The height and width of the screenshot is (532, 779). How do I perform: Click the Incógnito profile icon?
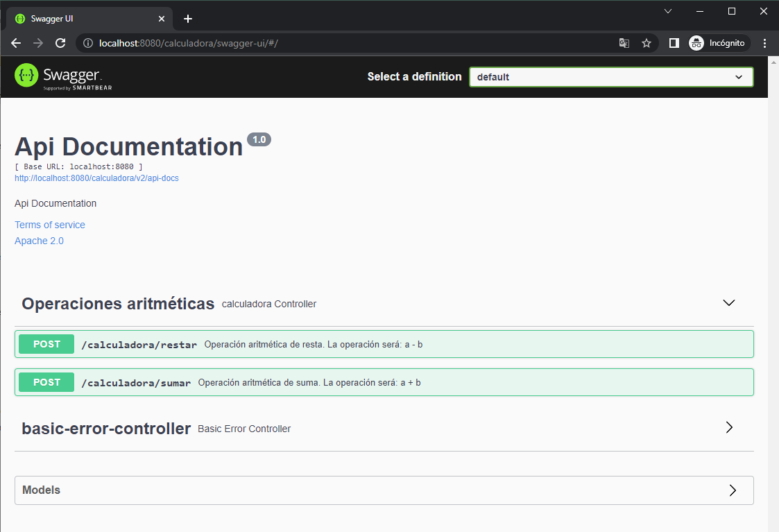pos(696,42)
